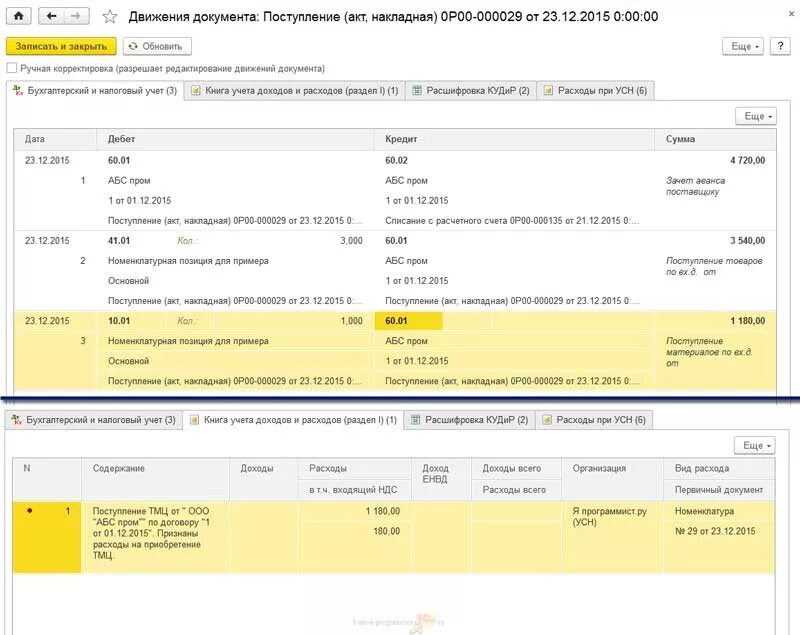800x635 pixels.
Task: Click the ledger icon on Бухгалтерский учет tab
Action: [18, 89]
